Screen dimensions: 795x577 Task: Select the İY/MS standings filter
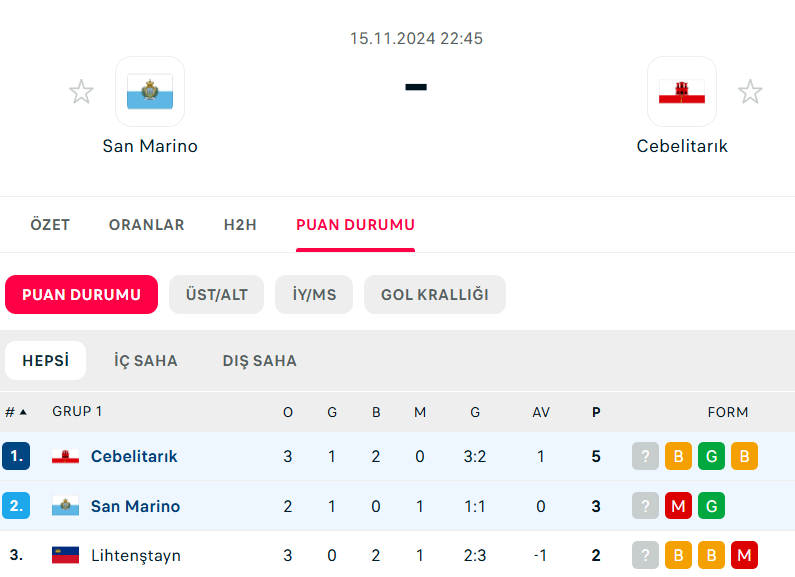tap(314, 295)
